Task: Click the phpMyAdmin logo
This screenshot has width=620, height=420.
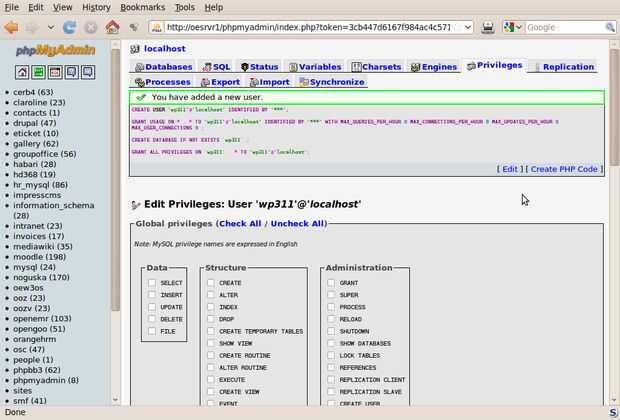Action: click(x=55, y=51)
